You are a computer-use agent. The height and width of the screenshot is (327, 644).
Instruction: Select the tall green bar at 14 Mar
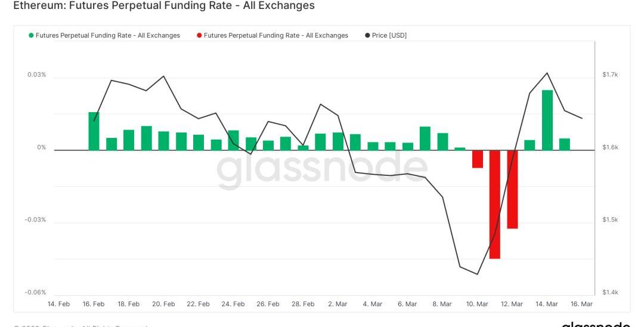547,120
